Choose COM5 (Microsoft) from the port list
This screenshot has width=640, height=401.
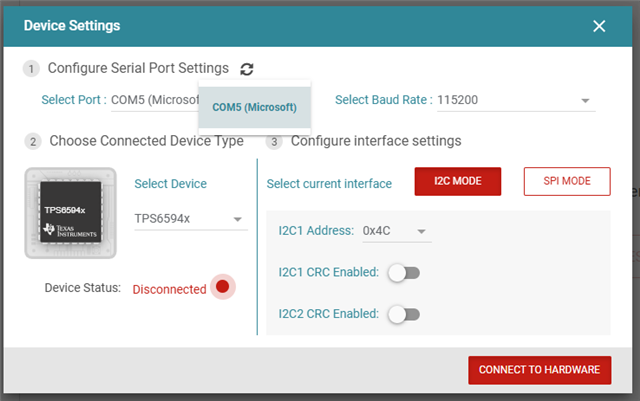[254, 107]
